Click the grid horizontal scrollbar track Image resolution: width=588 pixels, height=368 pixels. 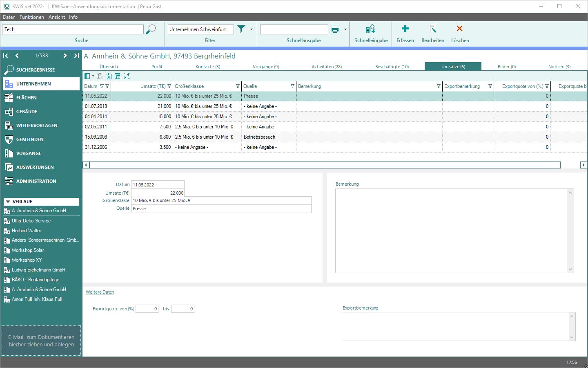coord(325,165)
